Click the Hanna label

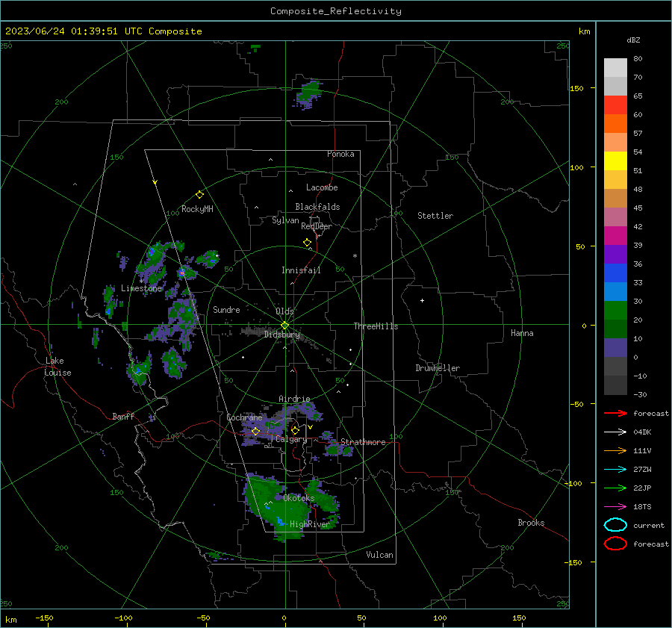[522, 333]
